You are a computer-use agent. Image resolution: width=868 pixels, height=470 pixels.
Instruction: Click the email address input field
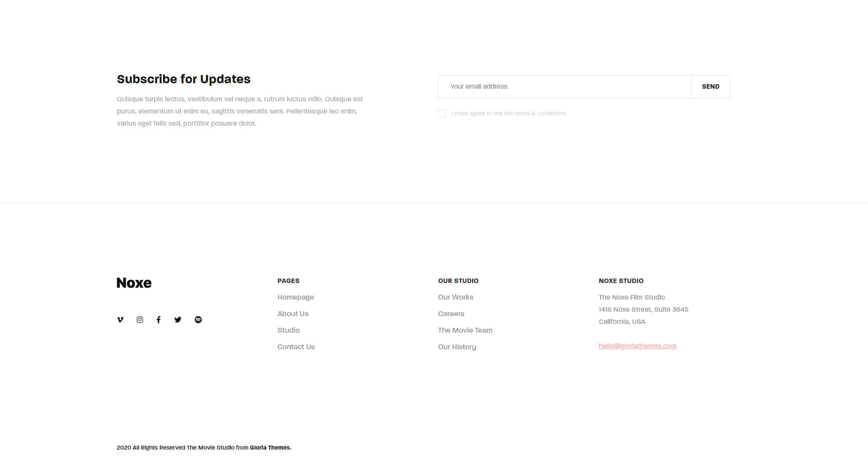[x=565, y=87]
